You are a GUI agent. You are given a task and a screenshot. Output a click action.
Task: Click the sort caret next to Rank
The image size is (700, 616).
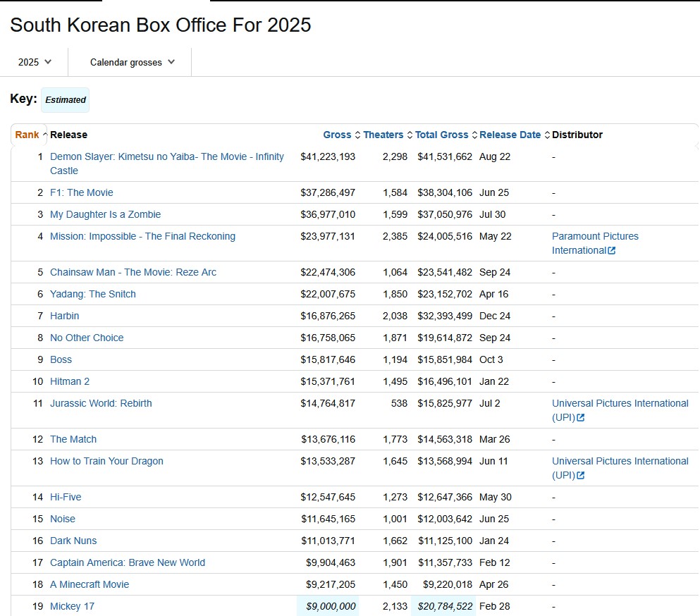tap(44, 135)
